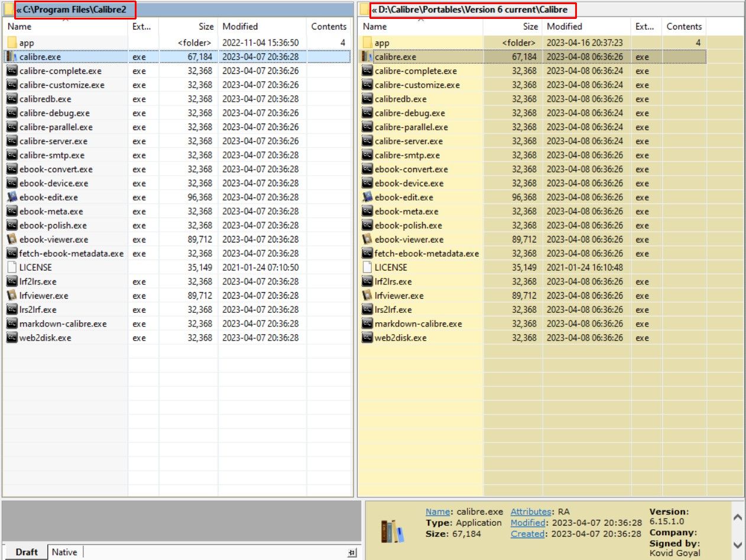This screenshot has height=560, width=746.
Task: Click the calibredb.exe console icon in left pane
Action: (x=12, y=99)
